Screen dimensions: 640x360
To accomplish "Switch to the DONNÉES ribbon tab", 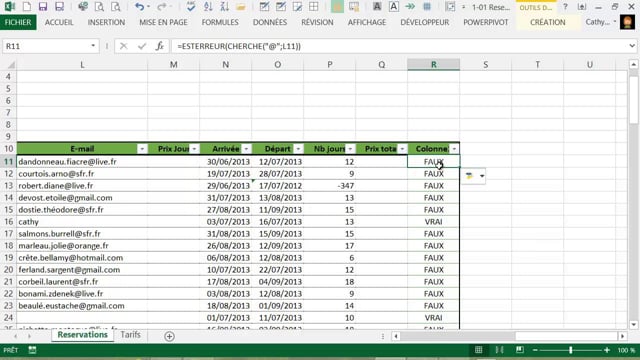I will [270, 22].
